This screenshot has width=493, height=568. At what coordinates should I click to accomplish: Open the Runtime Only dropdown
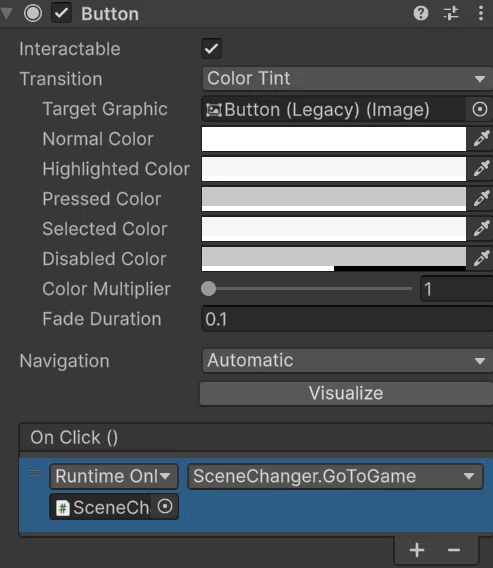(x=114, y=476)
